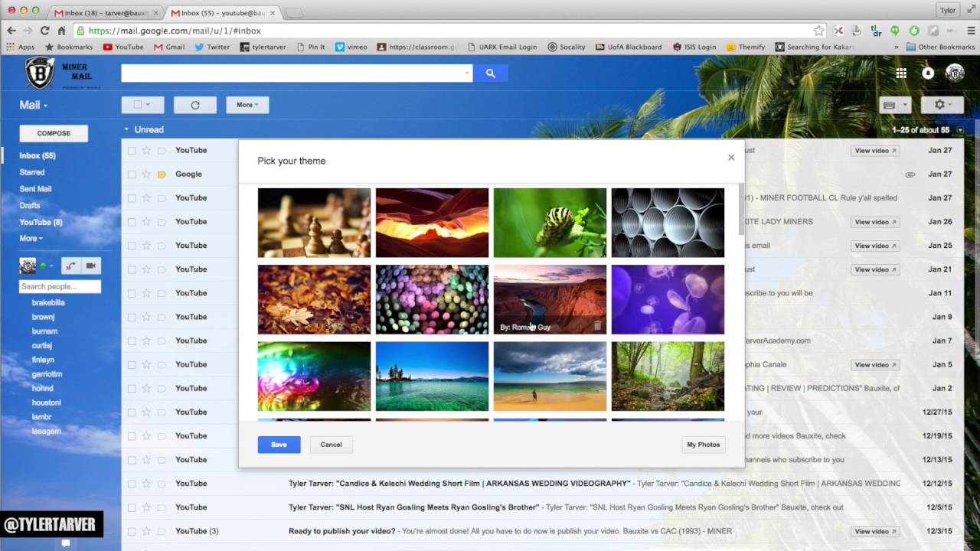Click the refresh inbox button
Viewport: 980px width, 551px height.
coord(194,105)
